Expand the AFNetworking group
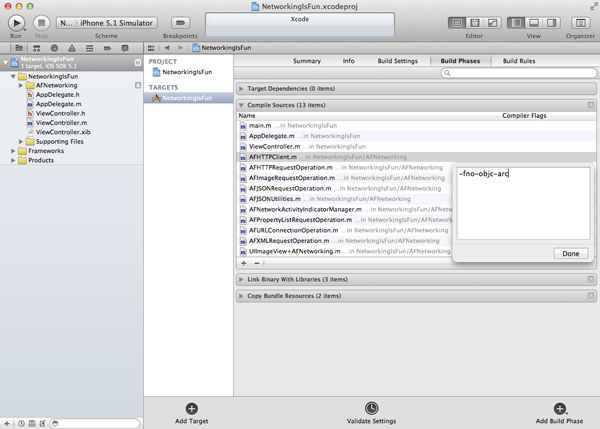This screenshot has width=600, height=429. [x=21, y=85]
